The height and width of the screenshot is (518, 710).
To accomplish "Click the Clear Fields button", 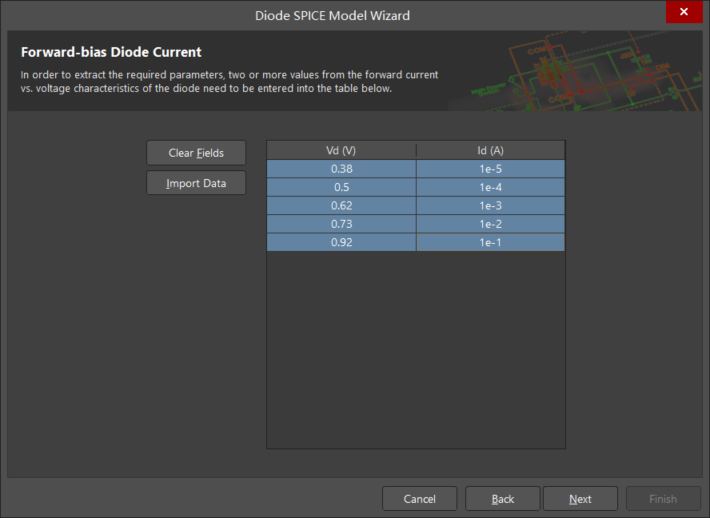I will [x=195, y=153].
